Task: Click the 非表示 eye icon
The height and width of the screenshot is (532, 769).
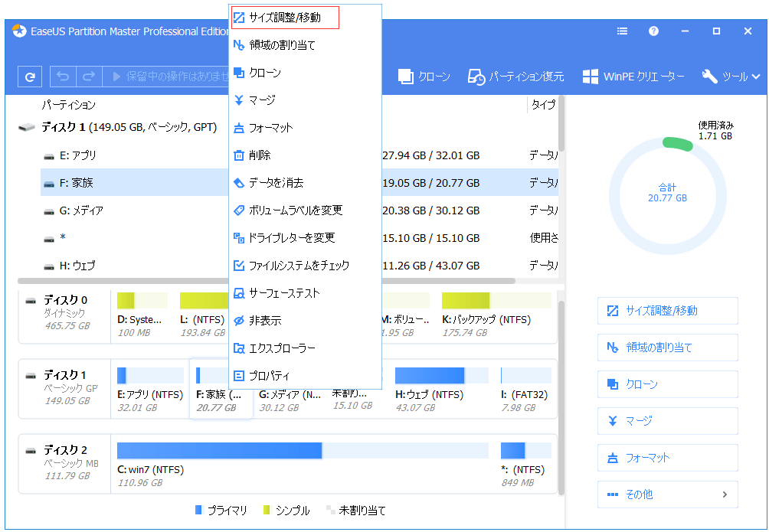Action: (239, 321)
